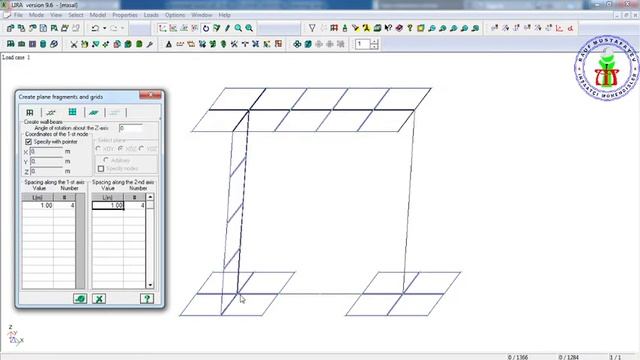Click the first magnifier zoom icon

pos(238,28)
